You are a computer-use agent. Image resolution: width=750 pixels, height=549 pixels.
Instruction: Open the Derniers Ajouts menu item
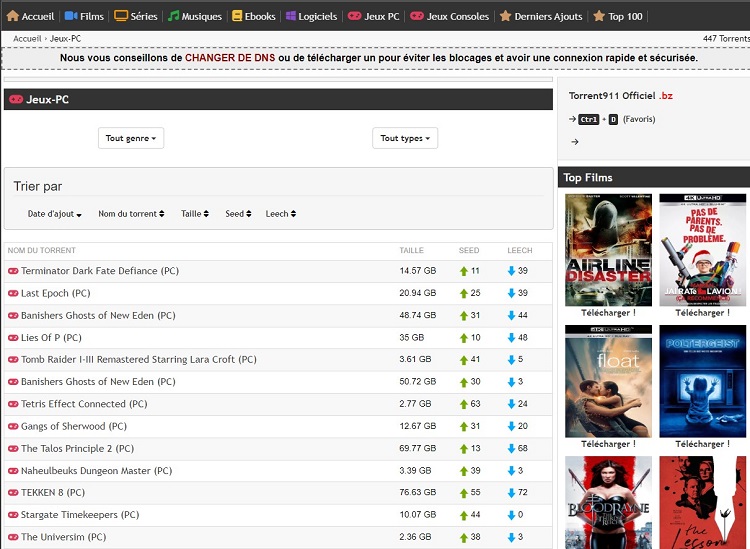coord(540,16)
